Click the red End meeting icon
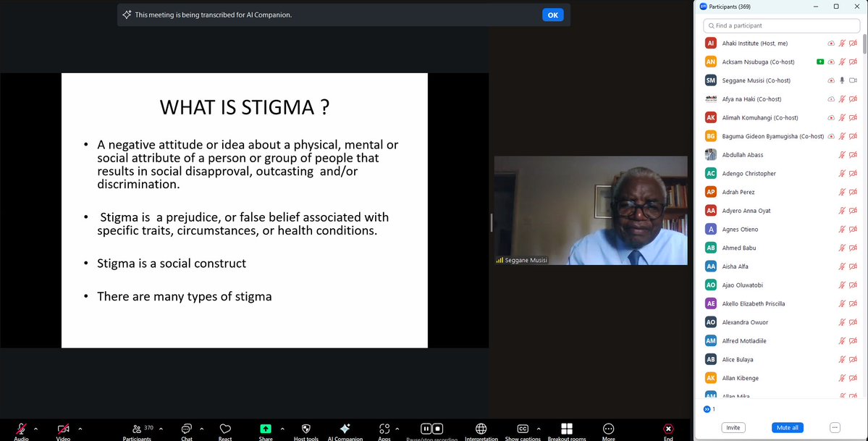This screenshot has width=868, height=441. point(668,429)
